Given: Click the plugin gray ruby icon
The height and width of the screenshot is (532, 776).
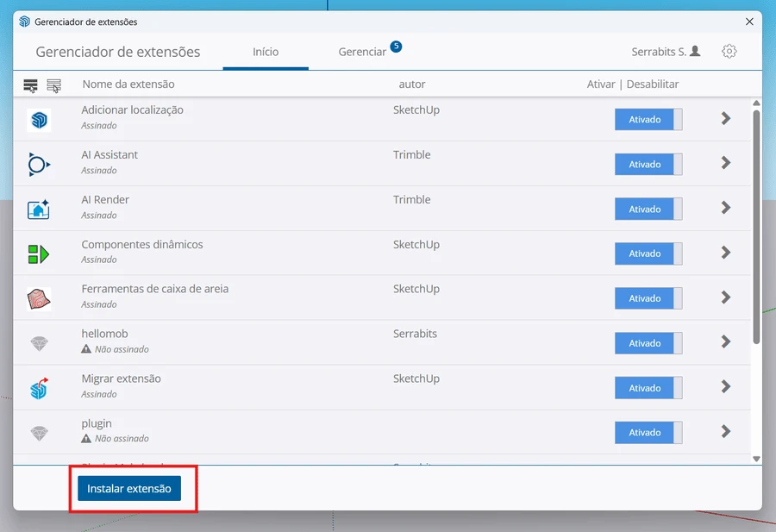Looking at the screenshot, I should (39, 433).
